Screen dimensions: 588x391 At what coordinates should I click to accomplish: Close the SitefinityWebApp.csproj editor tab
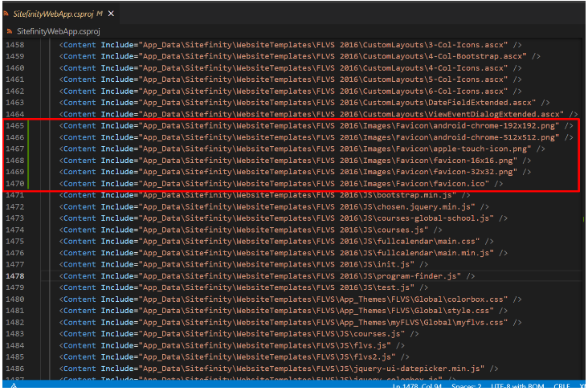click(111, 14)
